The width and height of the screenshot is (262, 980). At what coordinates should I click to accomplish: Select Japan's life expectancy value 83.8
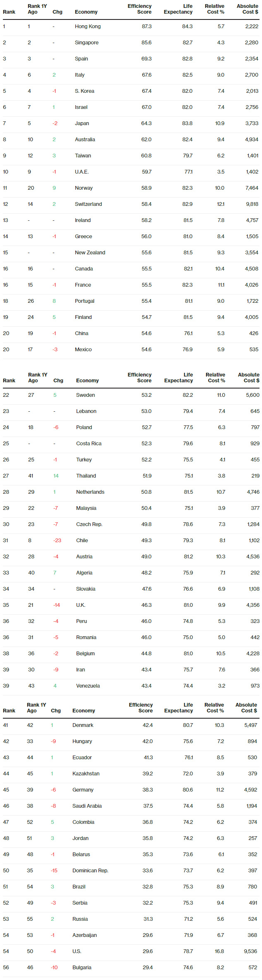(x=187, y=123)
